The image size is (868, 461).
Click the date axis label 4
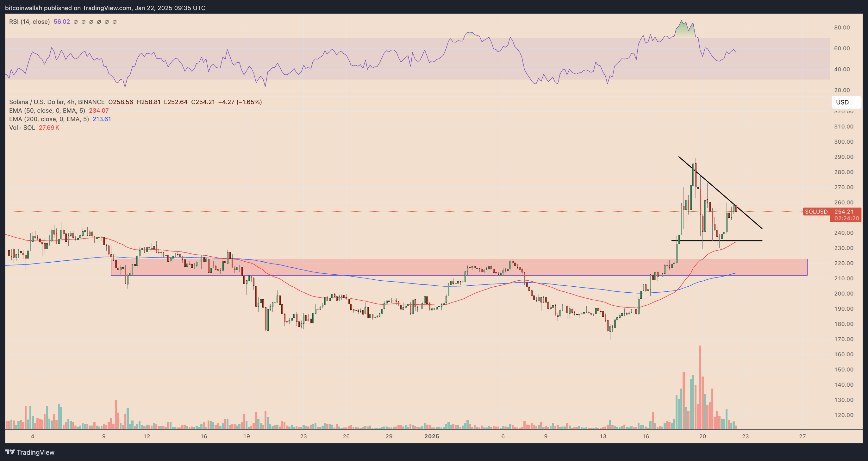click(x=32, y=436)
